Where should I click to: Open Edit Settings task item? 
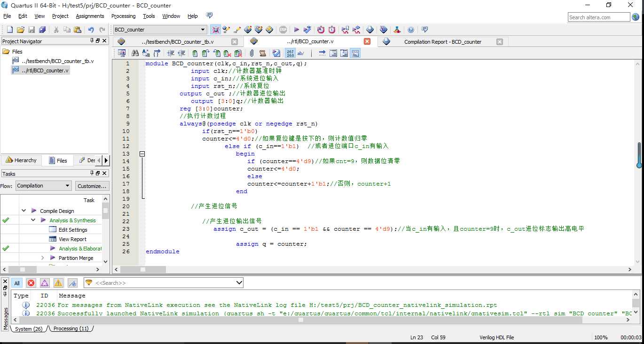coord(73,230)
